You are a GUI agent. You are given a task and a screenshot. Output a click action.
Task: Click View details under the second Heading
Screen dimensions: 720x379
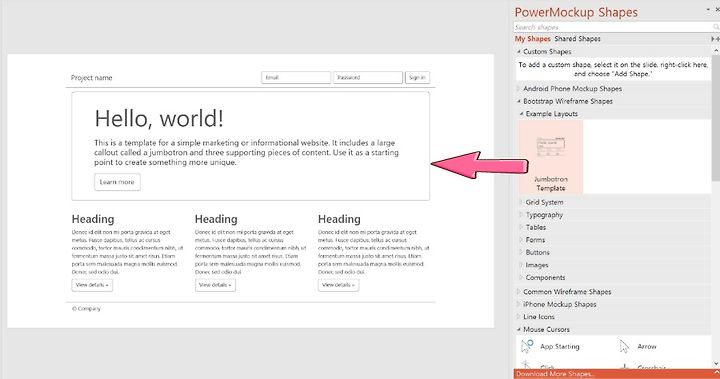[215, 285]
